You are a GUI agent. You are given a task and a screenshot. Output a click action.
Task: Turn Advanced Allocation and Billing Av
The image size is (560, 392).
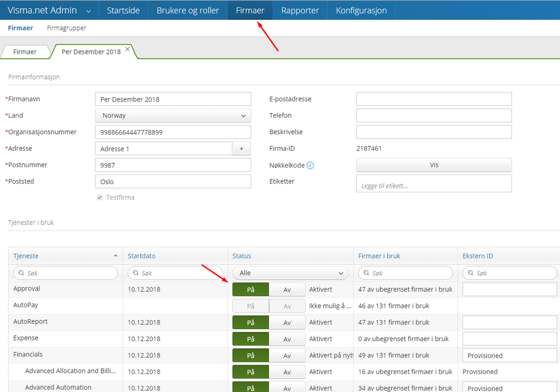[x=287, y=372]
